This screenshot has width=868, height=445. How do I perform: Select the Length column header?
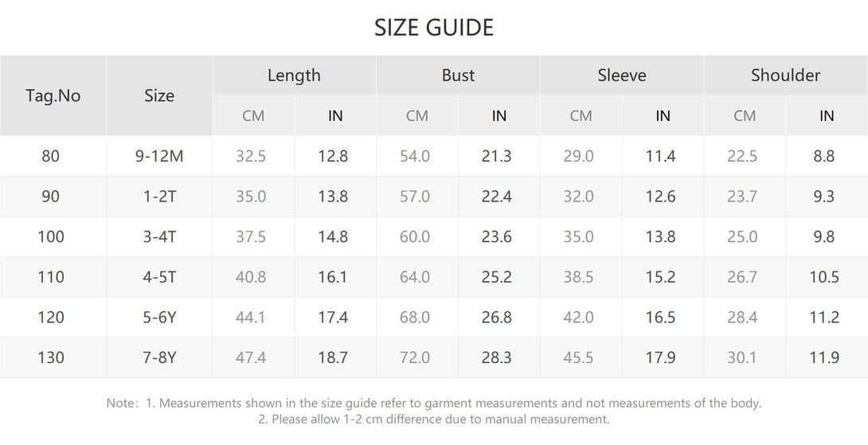(x=294, y=76)
